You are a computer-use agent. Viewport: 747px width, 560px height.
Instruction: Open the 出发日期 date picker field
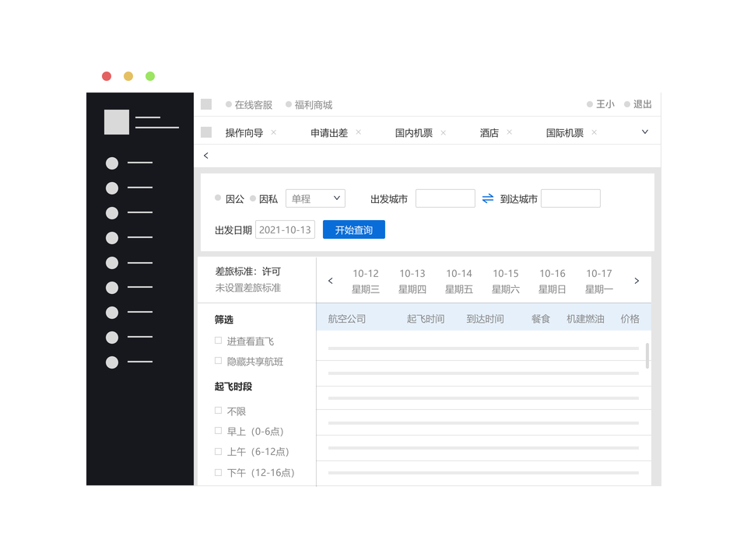(x=285, y=230)
